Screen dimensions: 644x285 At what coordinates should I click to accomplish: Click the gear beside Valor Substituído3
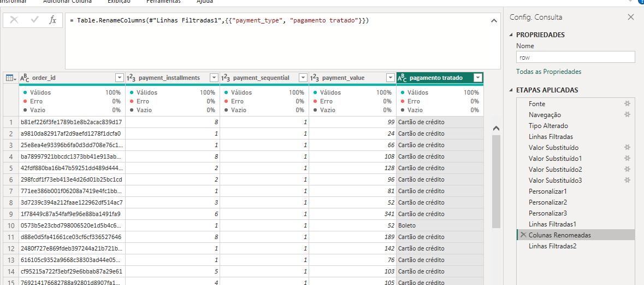tap(628, 180)
